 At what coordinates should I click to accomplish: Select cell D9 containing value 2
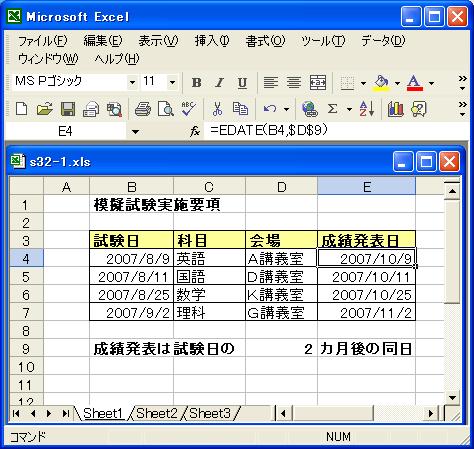pyautogui.click(x=281, y=349)
